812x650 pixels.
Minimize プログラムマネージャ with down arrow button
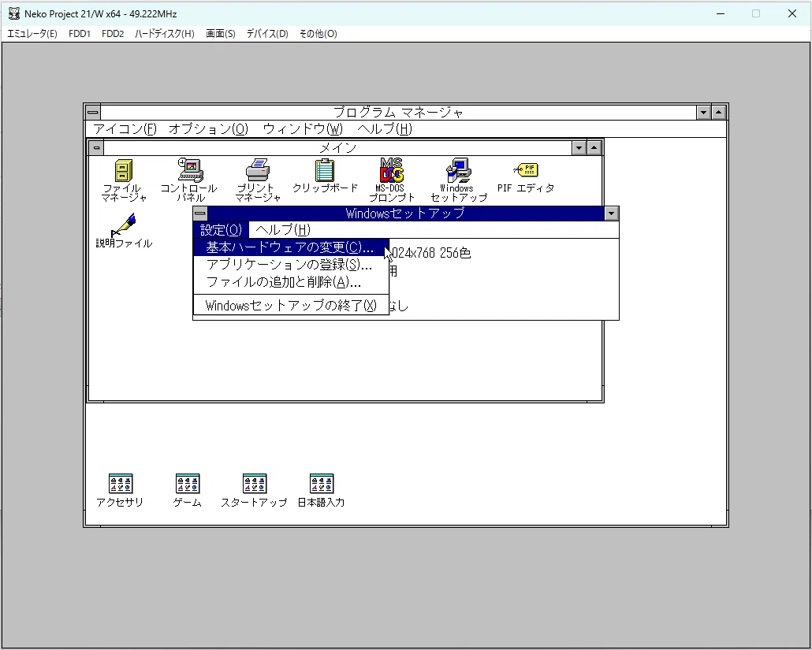[x=703, y=113]
